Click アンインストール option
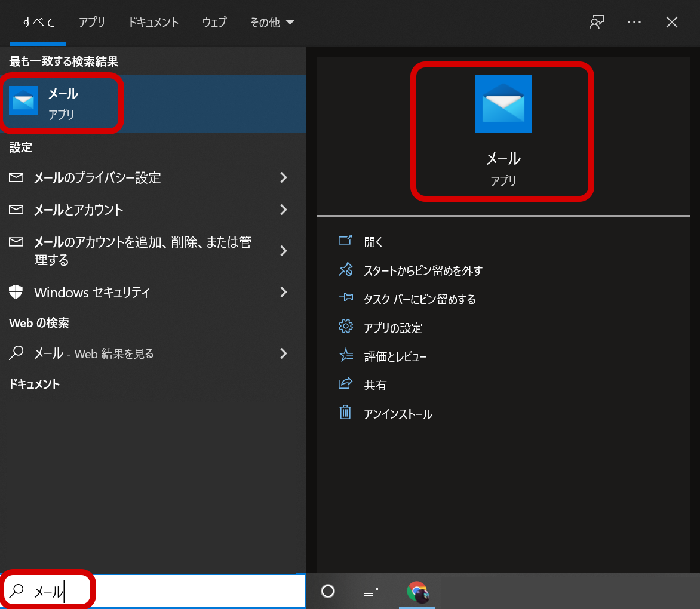700x609 pixels. pyautogui.click(x=397, y=414)
